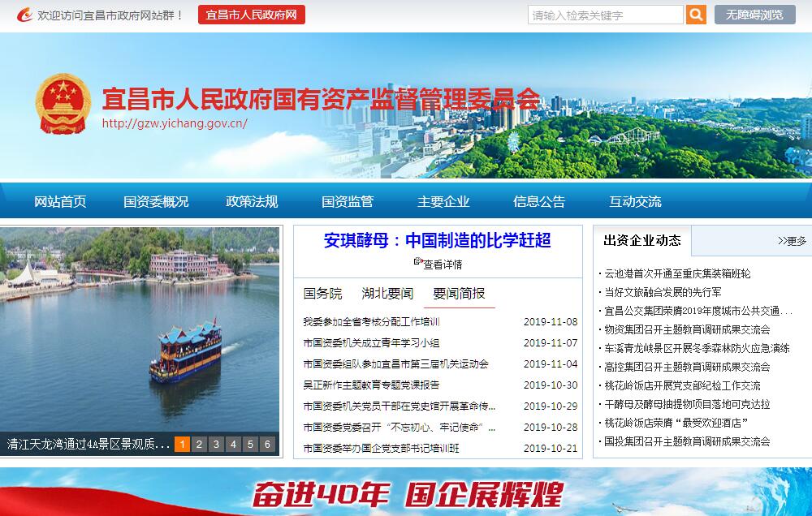Open news 我委参加全省考核分配工作培训
This screenshot has width=812, height=516.
pos(371,322)
